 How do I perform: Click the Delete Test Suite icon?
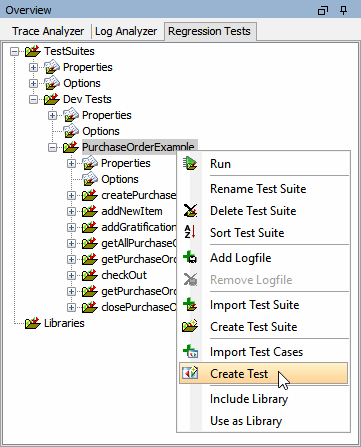click(190, 211)
